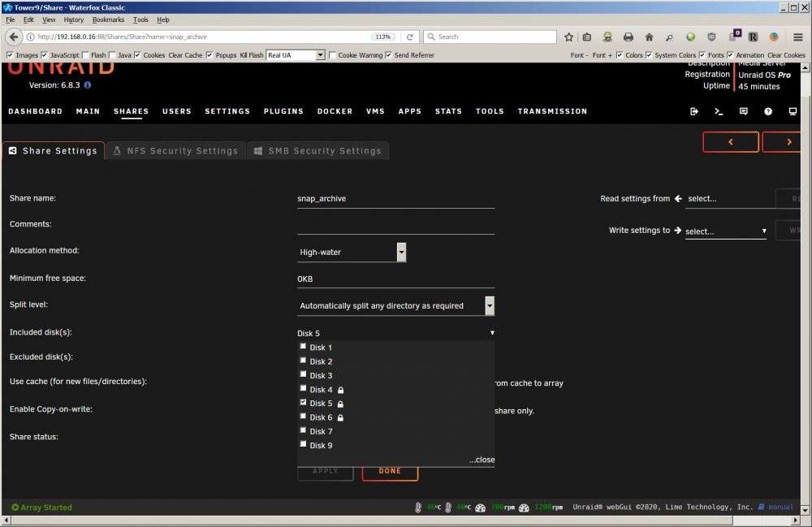812x527 pixels.
Task: Click the second fan speed gauge icon
Action: 524,508
